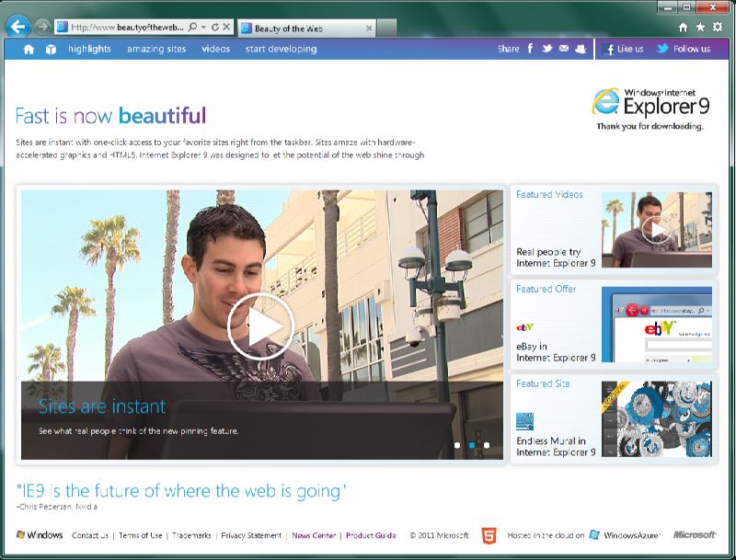Stop loading with the address bar X
Viewport: 736px width, 560px height.
226,28
